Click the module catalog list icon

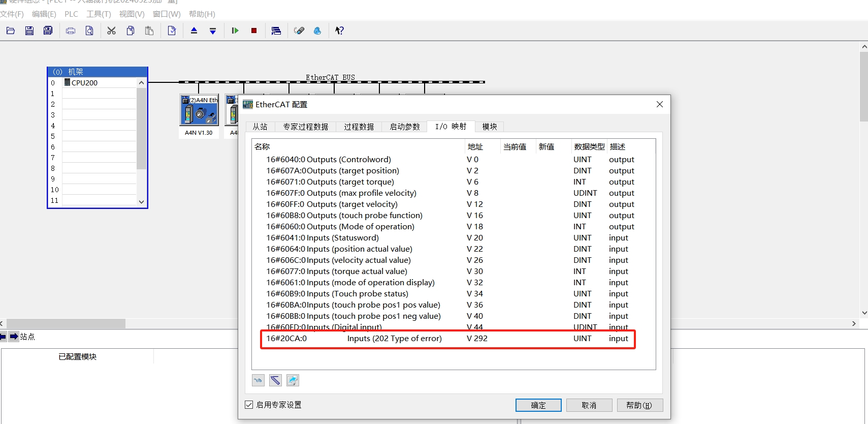tap(276, 31)
